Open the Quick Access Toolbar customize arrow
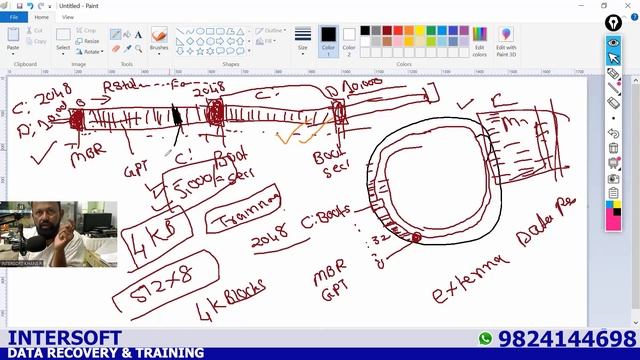The width and height of the screenshot is (640, 360). click(x=50, y=6)
